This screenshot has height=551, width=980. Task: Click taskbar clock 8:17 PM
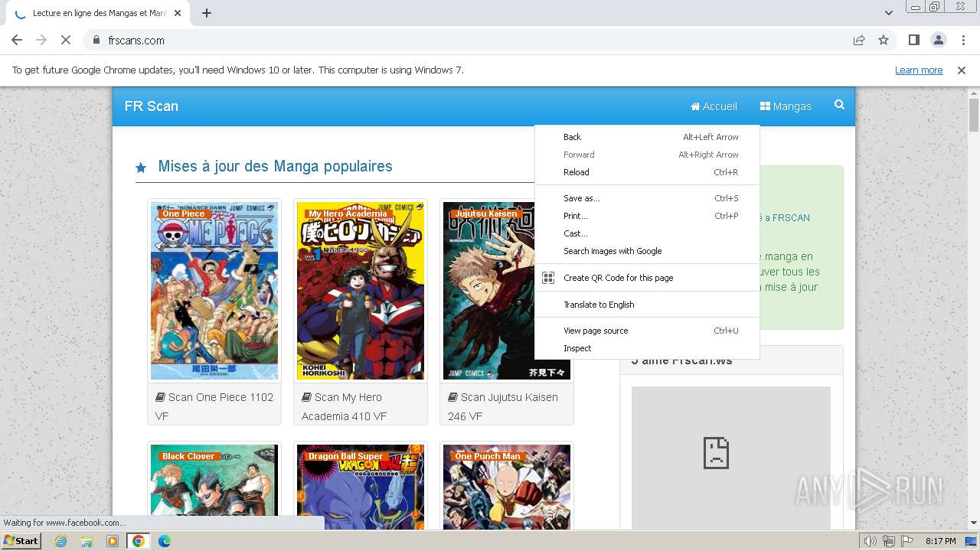(940, 541)
